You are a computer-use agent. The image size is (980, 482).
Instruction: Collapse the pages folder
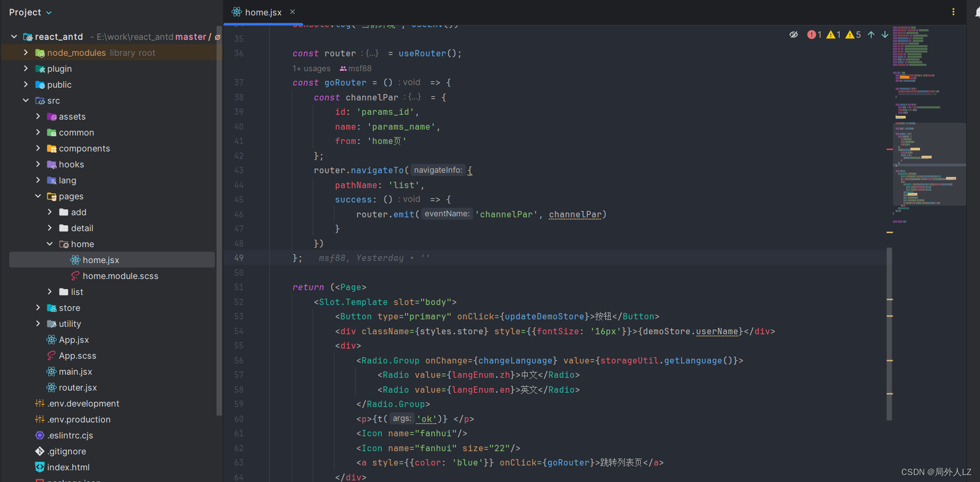pos(38,196)
